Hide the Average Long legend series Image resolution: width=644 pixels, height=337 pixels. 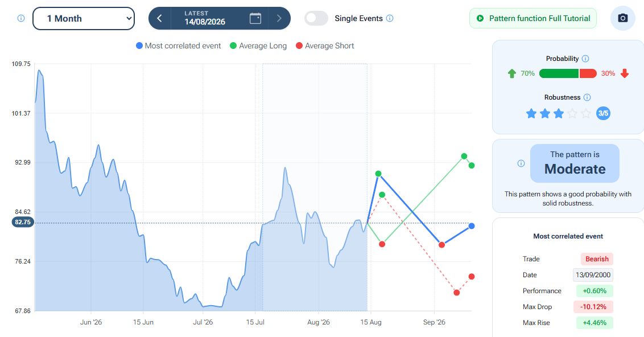(258, 46)
